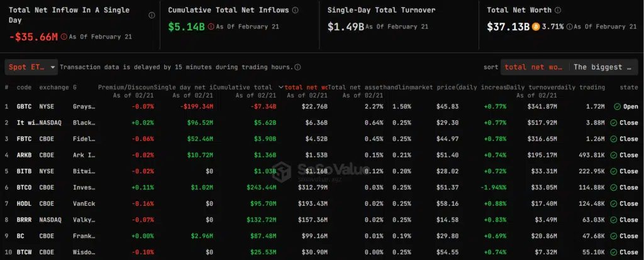644x260 pixels.
Task: Click GBTC single day net inflow -$199.34M
Action: [197, 106]
